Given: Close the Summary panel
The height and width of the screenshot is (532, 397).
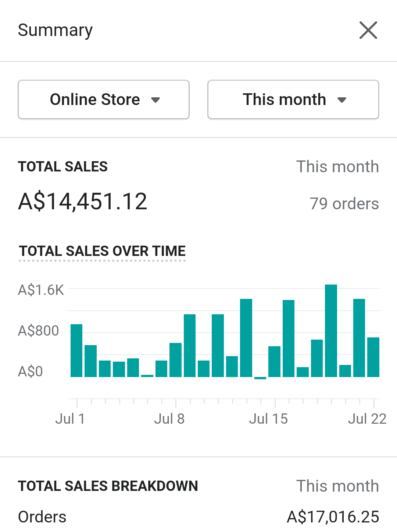Looking at the screenshot, I should coord(368,30).
